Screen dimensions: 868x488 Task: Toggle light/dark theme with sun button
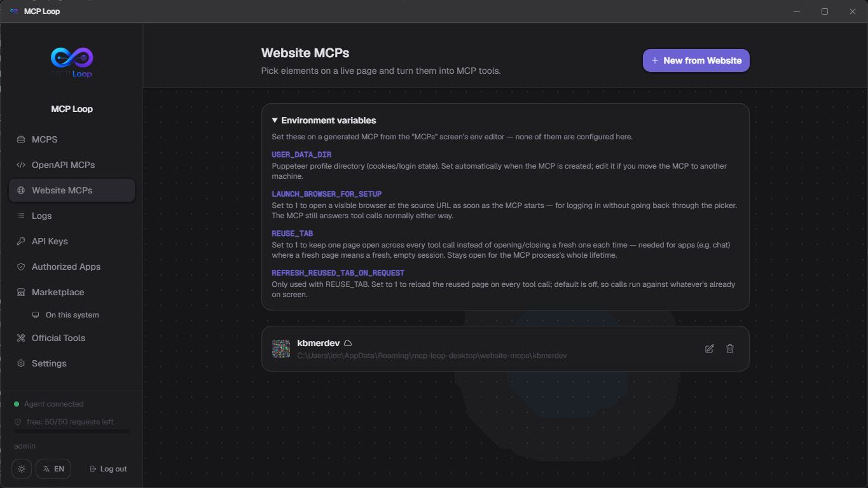[x=22, y=469]
